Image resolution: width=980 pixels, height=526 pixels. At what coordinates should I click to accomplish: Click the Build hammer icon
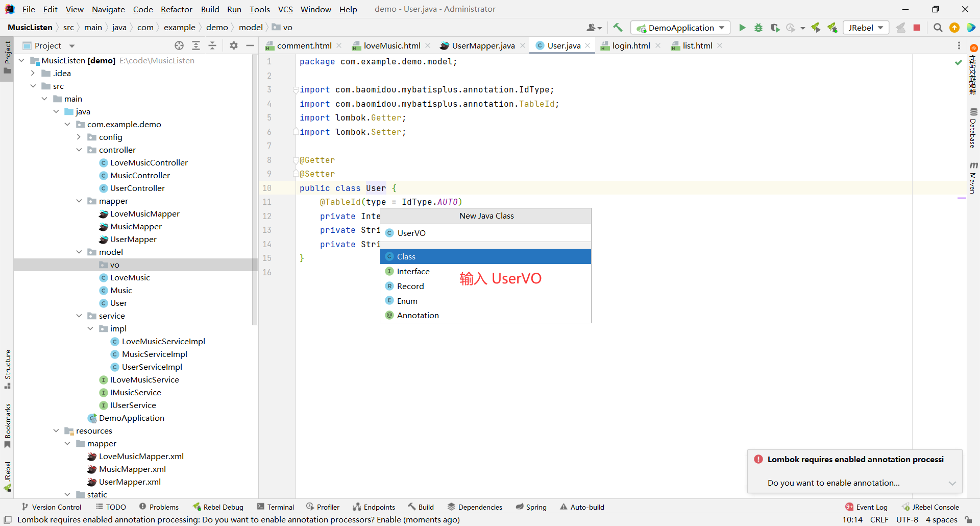point(618,28)
